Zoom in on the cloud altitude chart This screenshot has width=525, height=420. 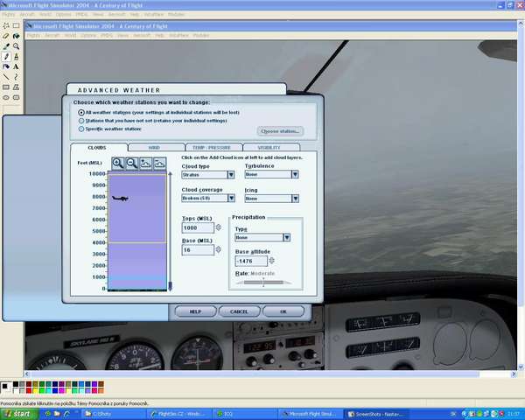pos(118,164)
